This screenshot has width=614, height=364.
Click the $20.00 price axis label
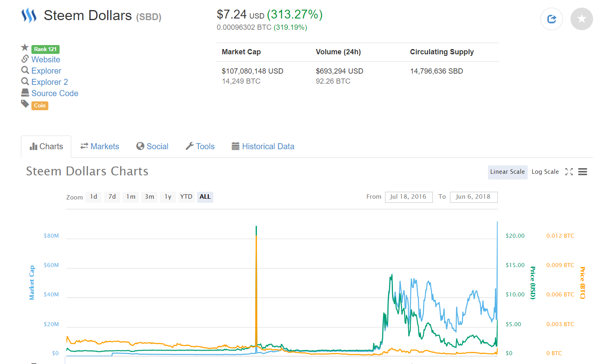515,236
